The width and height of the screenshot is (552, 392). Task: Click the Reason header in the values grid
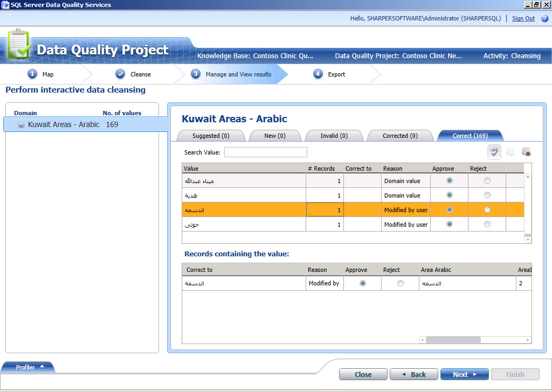[x=405, y=169]
